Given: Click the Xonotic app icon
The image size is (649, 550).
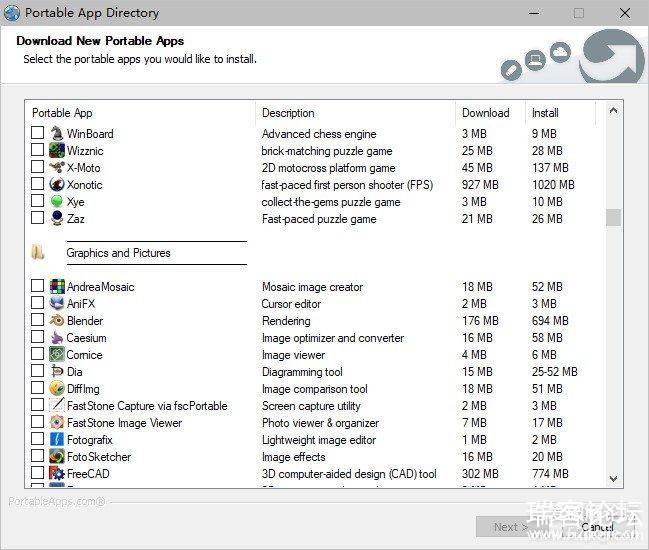Looking at the screenshot, I should pyautogui.click(x=57, y=184).
